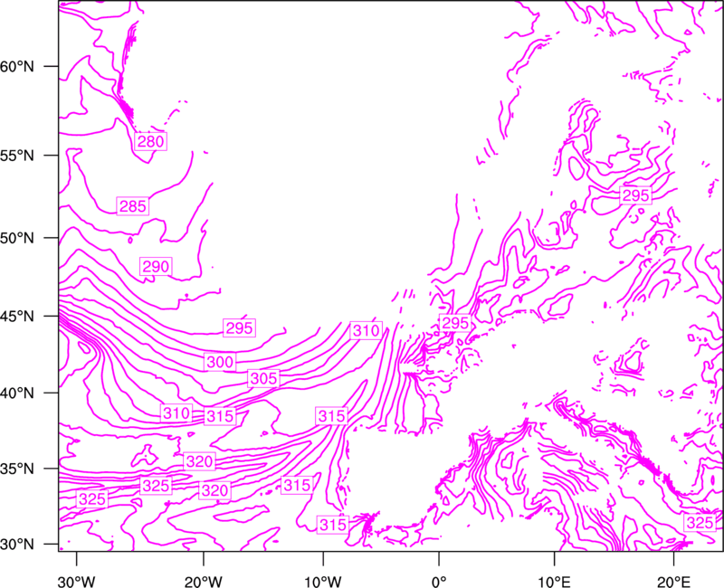This screenshot has height=588, width=724.
Task: Select the 30°N latitude axis label
Action: [16, 545]
